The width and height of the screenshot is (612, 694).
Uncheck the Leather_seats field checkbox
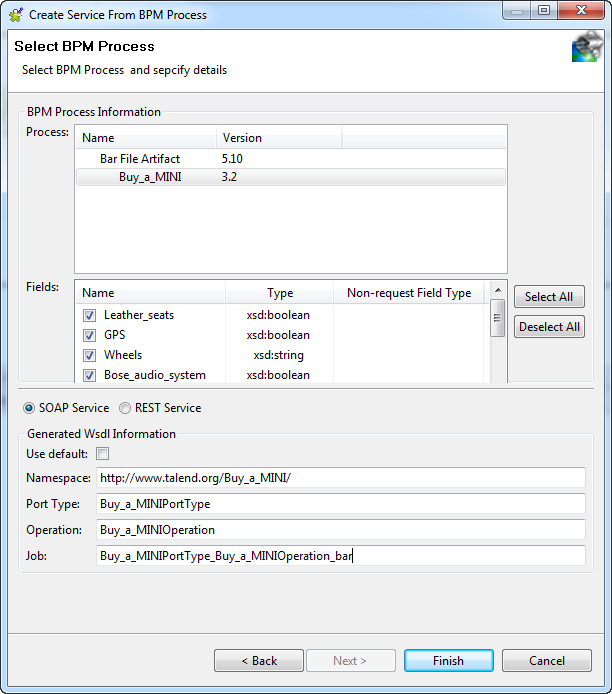[89, 315]
